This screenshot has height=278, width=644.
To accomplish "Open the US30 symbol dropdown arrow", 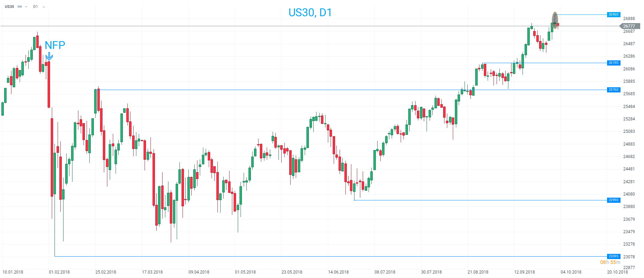I will pos(26,7).
